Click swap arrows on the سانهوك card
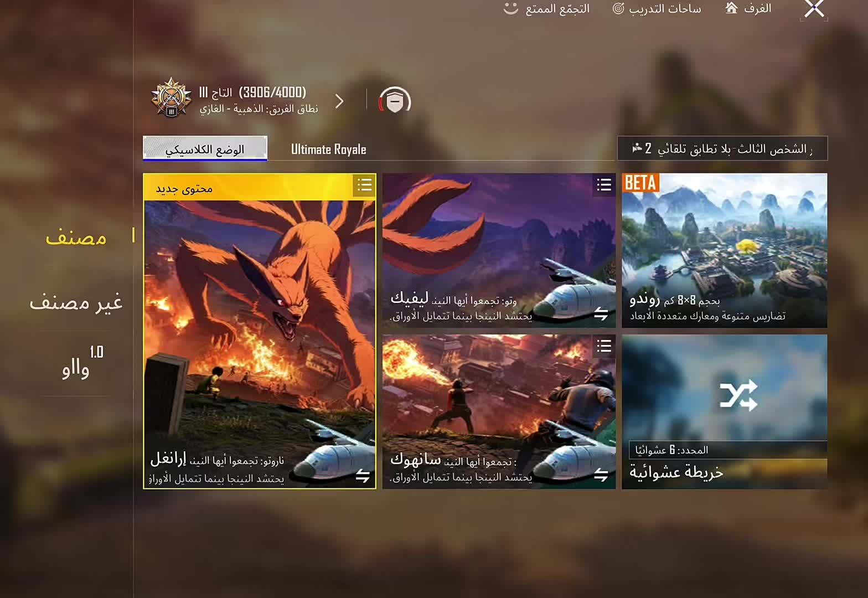The width and height of the screenshot is (868, 598). (601, 475)
